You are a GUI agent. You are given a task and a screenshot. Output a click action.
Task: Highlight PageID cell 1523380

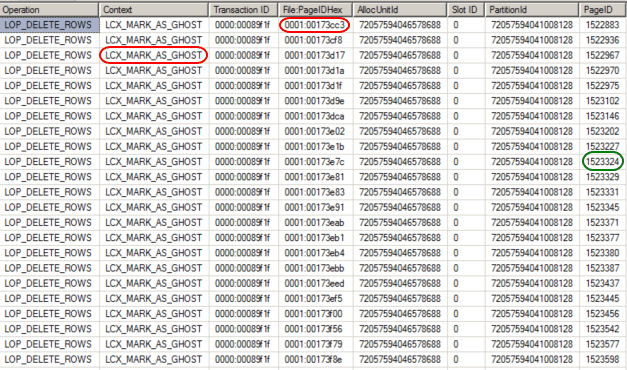603,253
